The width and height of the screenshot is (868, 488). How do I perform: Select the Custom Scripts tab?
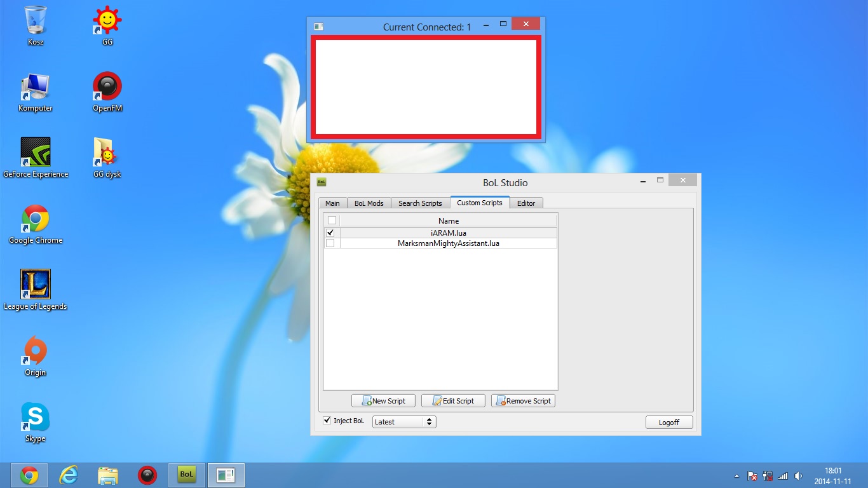[480, 203]
